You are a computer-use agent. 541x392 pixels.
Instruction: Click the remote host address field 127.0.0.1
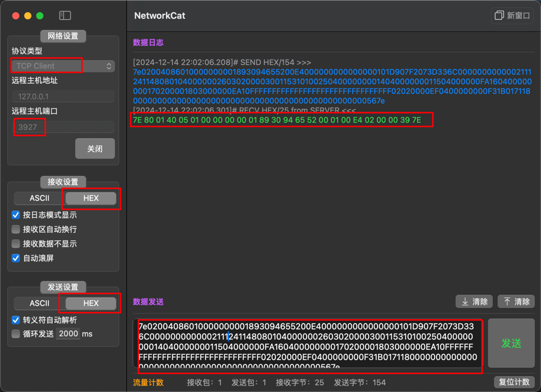[x=63, y=96]
